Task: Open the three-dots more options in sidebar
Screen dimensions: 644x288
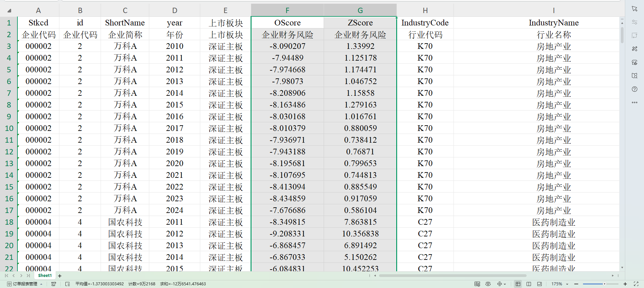Action: 634,102
